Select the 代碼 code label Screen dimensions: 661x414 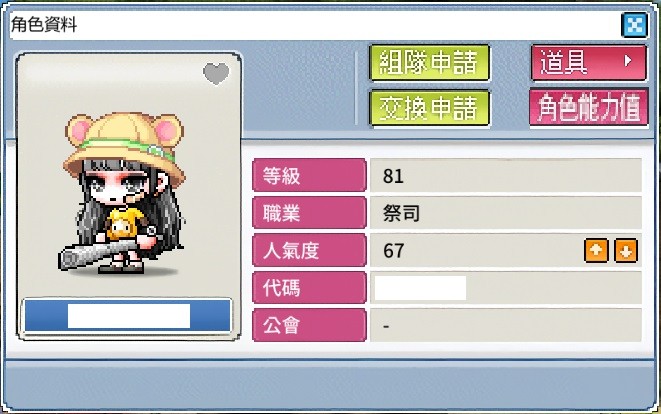(x=309, y=288)
